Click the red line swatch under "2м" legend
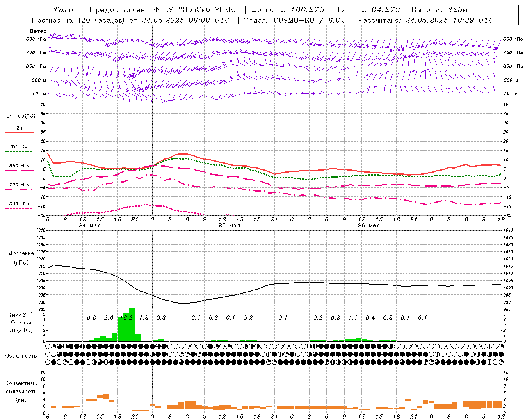 [x=19, y=133]
